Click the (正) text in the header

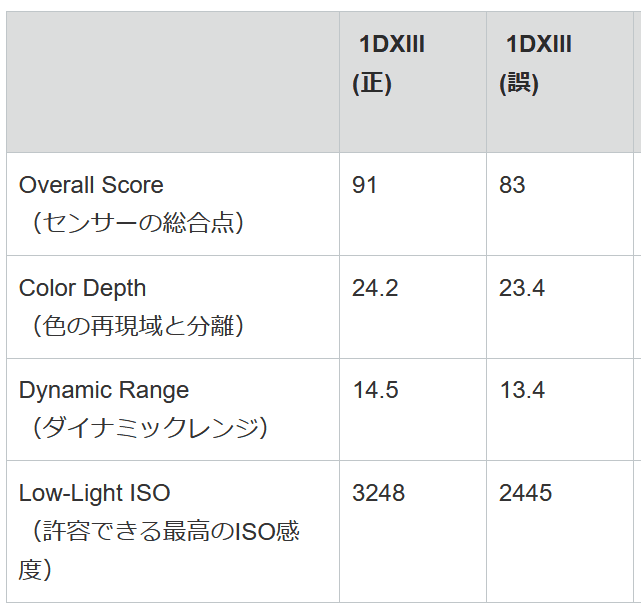click(372, 84)
